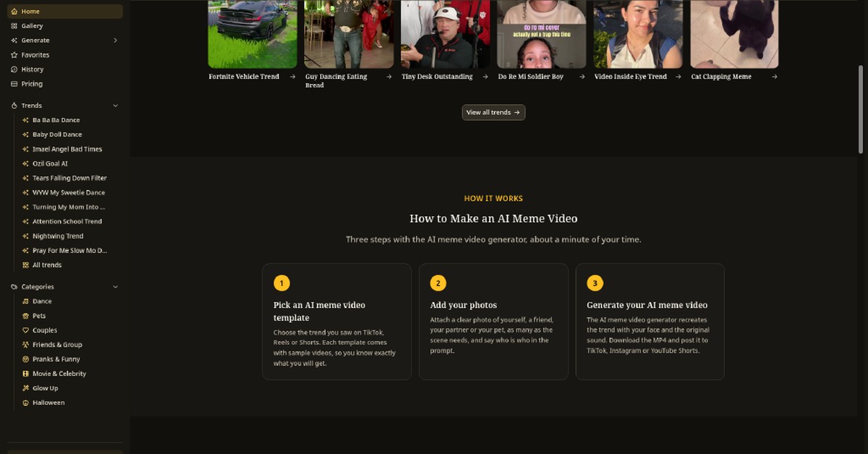Click the Guy Dancing Eating Bread title
Viewport: 868px width, 454px height.
(336, 81)
